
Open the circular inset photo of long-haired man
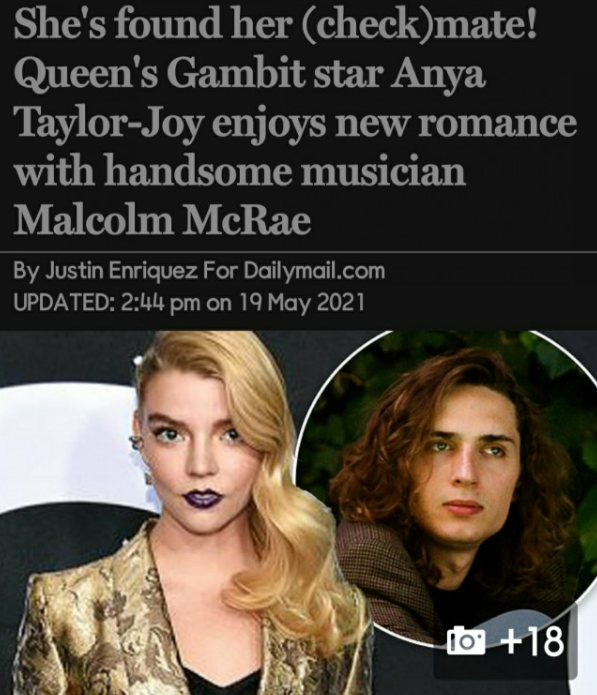pos(446,485)
